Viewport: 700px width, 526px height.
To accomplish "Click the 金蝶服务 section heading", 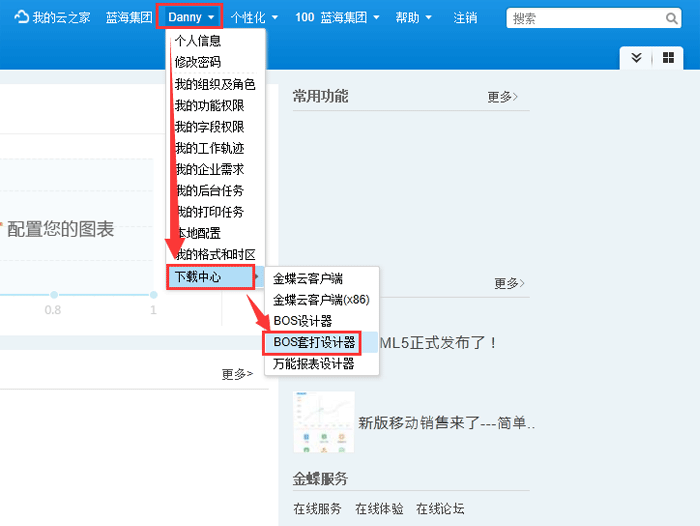I will 321,479.
